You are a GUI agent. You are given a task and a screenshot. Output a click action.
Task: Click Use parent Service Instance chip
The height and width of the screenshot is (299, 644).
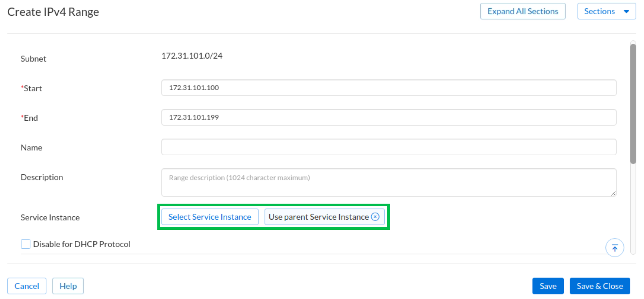pyautogui.click(x=318, y=217)
